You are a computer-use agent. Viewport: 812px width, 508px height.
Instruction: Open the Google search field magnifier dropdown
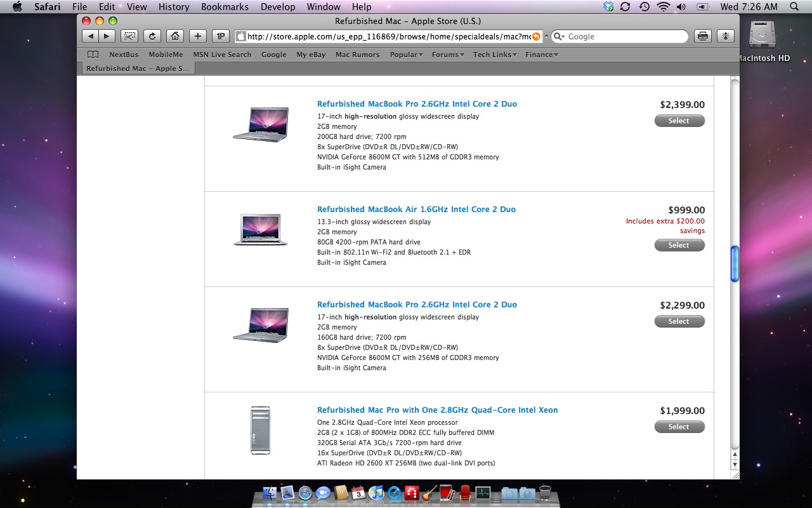pos(559,37)
